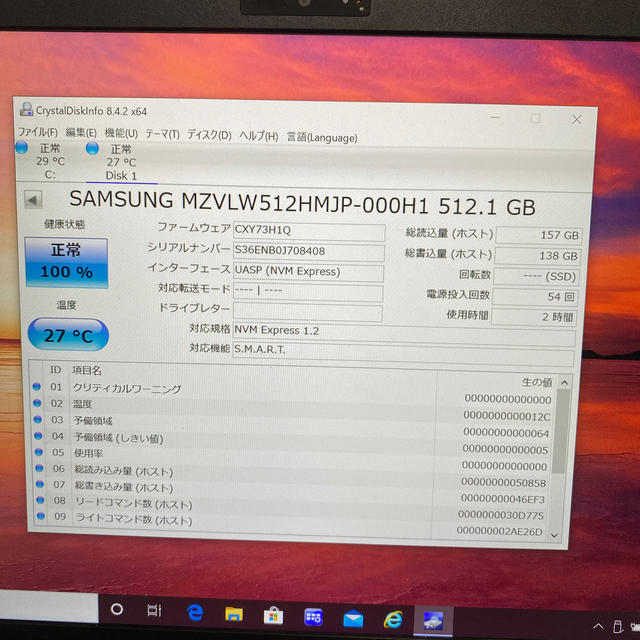Click the 項目名 column header
This screenshot has width=640, height=640.
[x=87, y=371]
